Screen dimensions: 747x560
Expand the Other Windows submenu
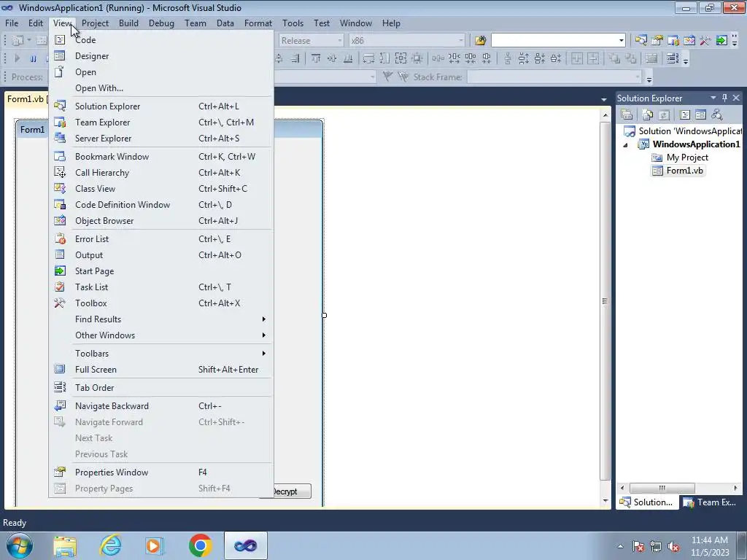(161, 335)
